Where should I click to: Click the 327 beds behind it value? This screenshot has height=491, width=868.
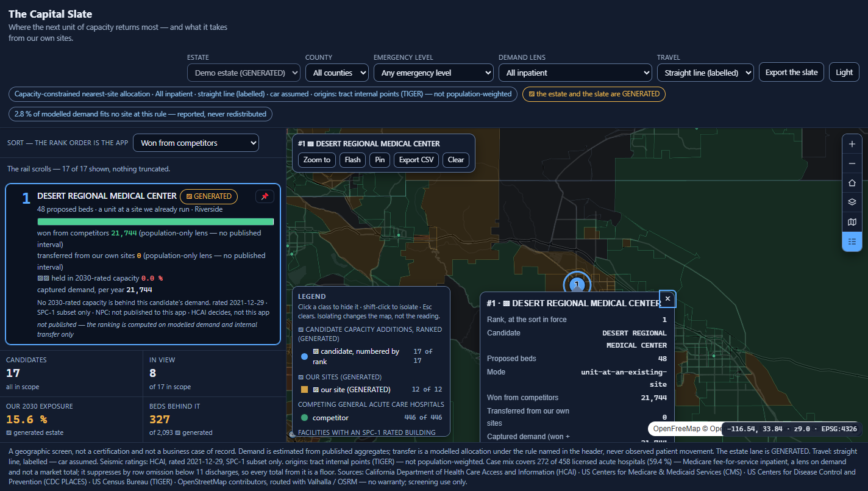tap(160, 420)
